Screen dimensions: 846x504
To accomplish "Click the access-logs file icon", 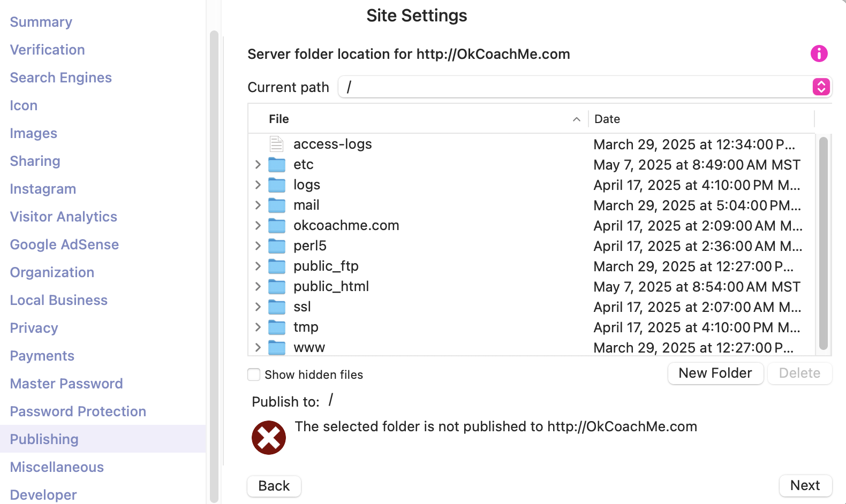I will tap(276, 144).
